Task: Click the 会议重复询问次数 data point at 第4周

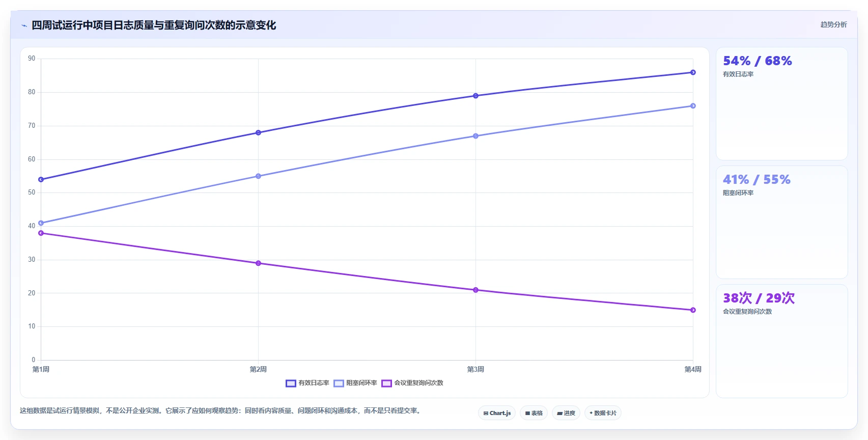Action: point(693,310)
